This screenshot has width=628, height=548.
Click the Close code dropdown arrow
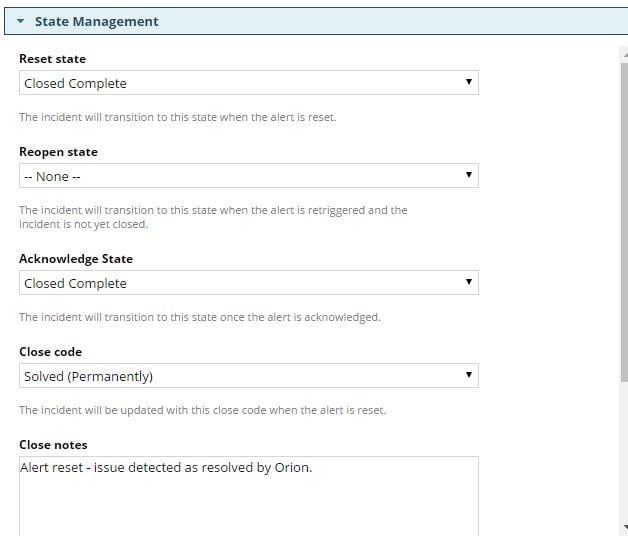(x=468, y=375)
